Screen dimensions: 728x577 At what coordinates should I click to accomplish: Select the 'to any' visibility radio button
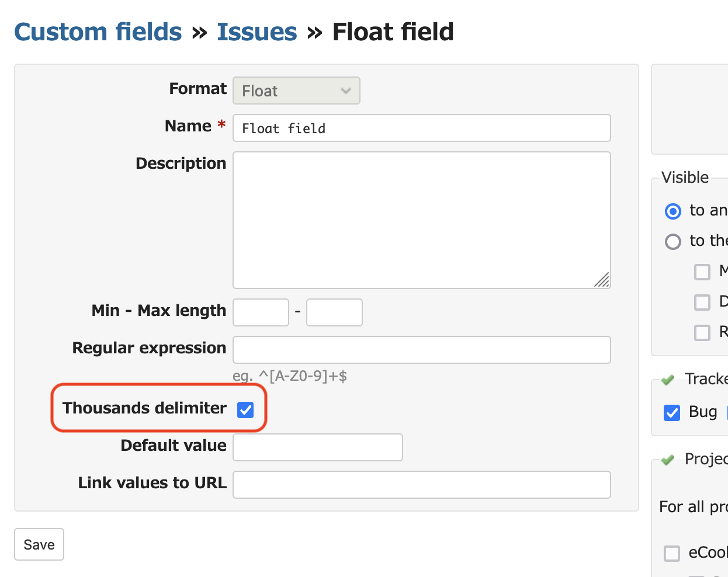click(673, 211)
